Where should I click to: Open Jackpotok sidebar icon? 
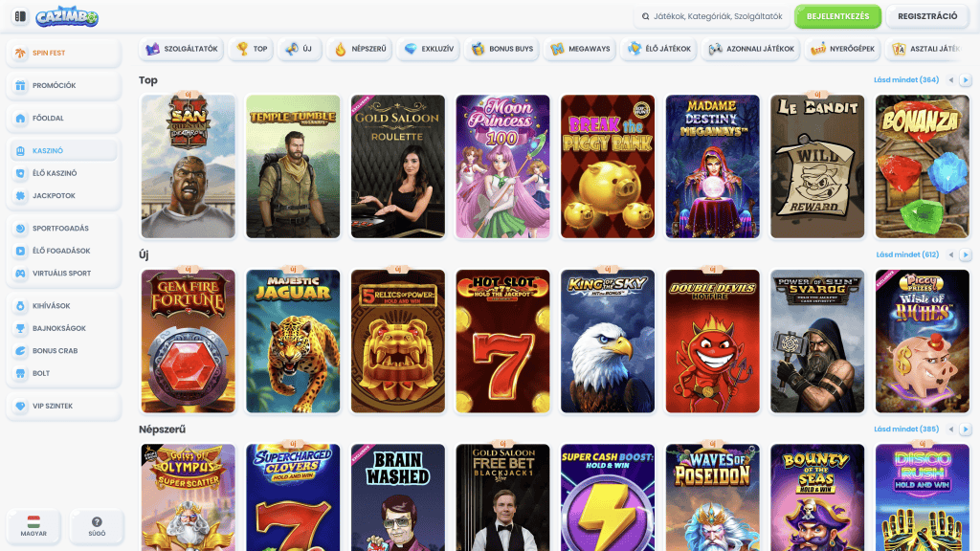tap(21, 195)
